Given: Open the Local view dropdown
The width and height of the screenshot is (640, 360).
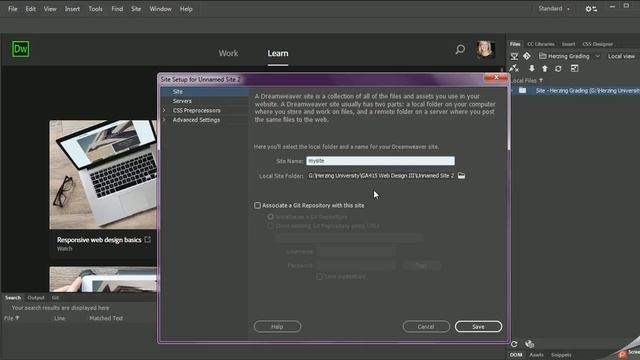Looking at the screenshot, I should tap(621, 56).
